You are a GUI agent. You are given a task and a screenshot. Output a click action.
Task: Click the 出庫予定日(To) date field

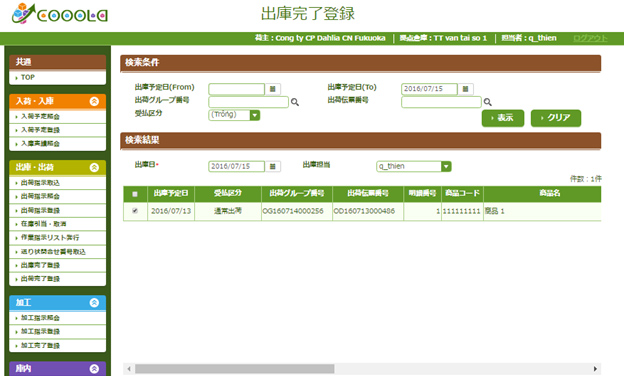(429, 89)
